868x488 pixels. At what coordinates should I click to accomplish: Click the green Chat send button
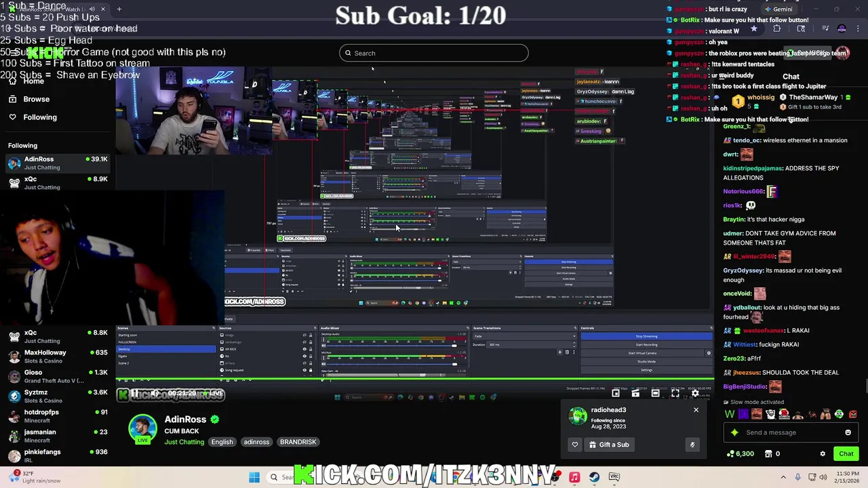(846, 453)
